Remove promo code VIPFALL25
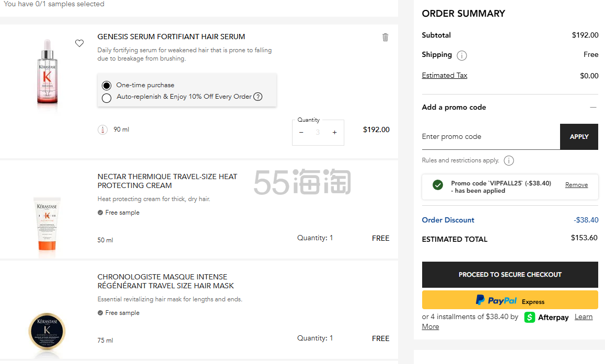Image resolution: width=605 pixels, height=364 pixels. pos(576,185)
